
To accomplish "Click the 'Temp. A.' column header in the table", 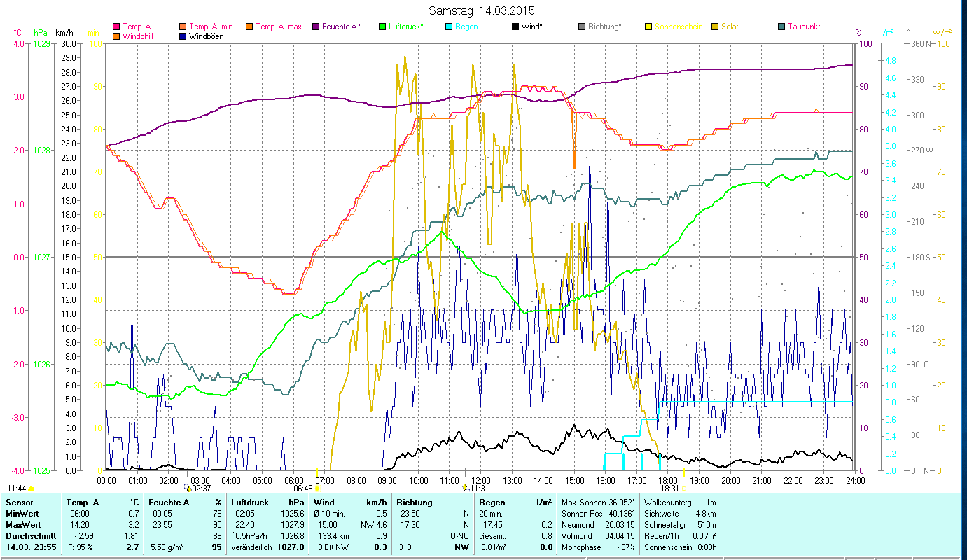I will click(x=83, y=503).
